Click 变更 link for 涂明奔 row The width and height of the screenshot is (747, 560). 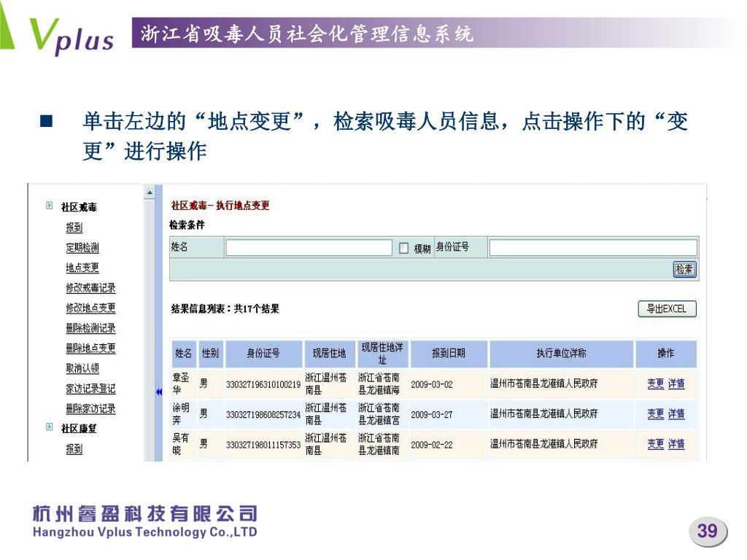tap(656, 414)
